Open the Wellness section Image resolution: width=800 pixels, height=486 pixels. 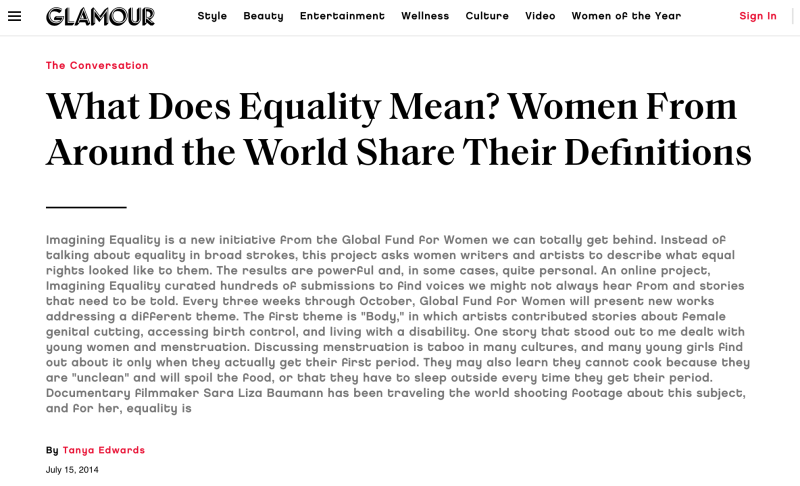point(425,16)
